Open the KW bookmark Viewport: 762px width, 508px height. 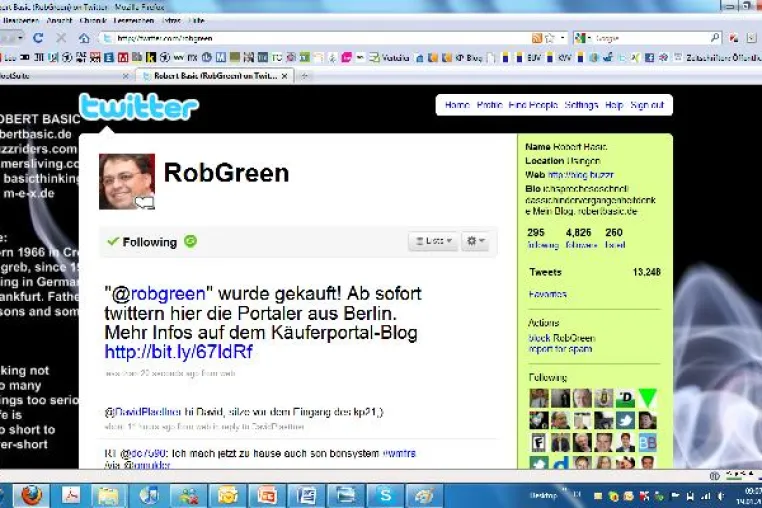[559, 57]
